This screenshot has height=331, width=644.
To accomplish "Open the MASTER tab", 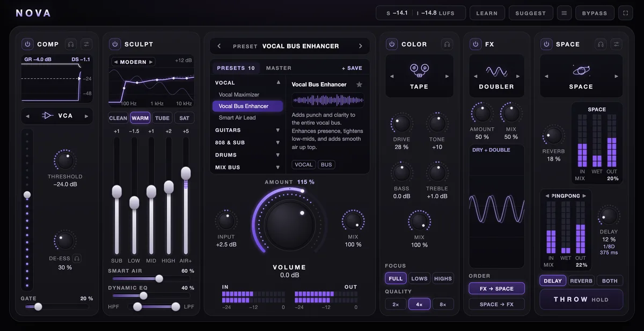I will click(279, 68).
